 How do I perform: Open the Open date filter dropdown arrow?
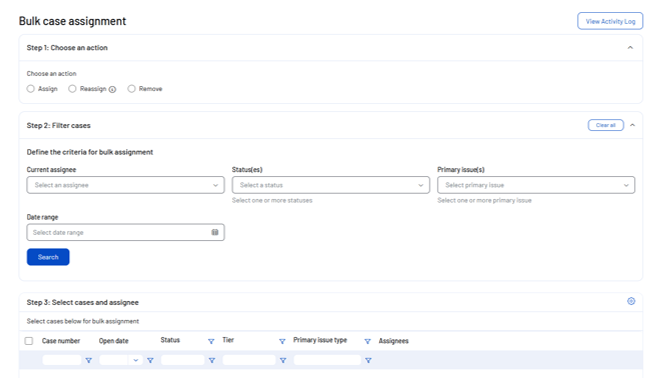coord(135,360)
